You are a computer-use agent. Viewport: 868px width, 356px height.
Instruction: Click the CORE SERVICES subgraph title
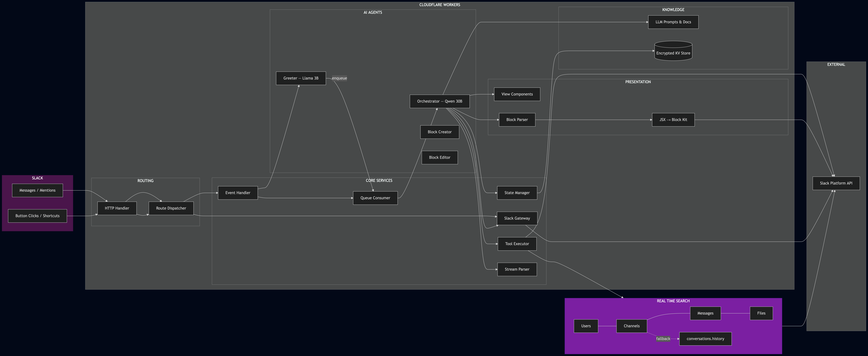379,180
